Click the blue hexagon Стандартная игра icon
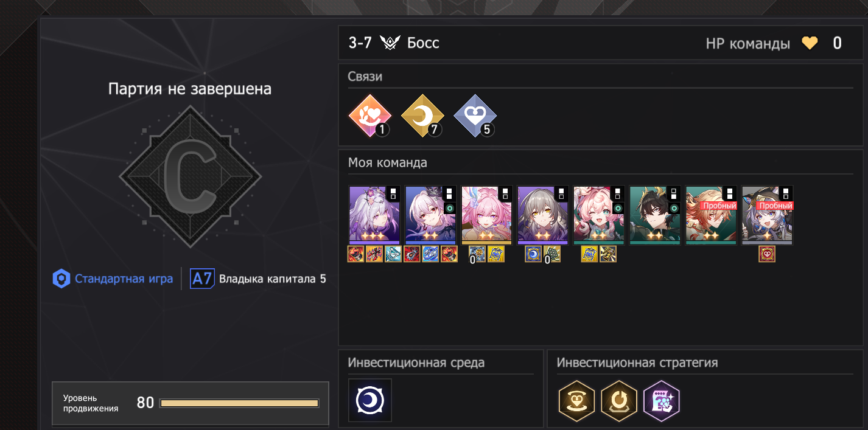The height and width of the screenshot is (430, 868). tap(61, 279)
